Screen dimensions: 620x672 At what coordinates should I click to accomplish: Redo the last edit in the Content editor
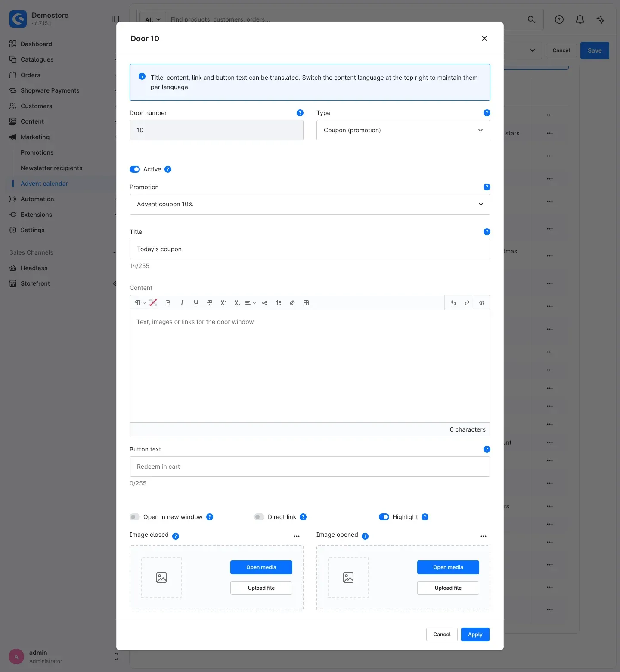[467, 303]
